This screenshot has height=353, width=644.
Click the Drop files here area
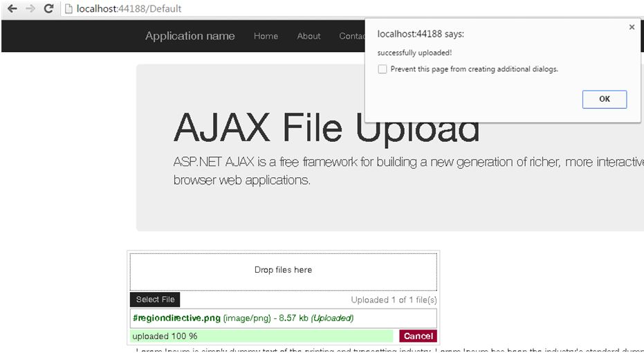(284, 271)
